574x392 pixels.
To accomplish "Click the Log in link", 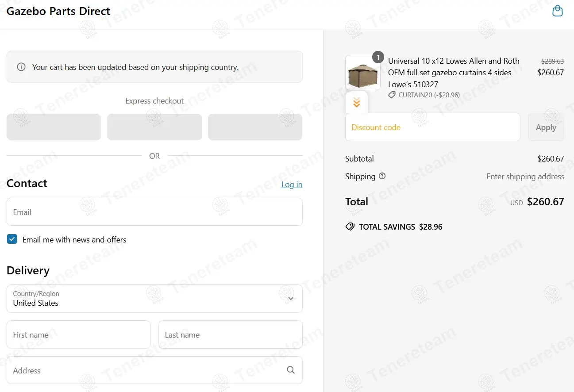I will [x=292, y=184].
